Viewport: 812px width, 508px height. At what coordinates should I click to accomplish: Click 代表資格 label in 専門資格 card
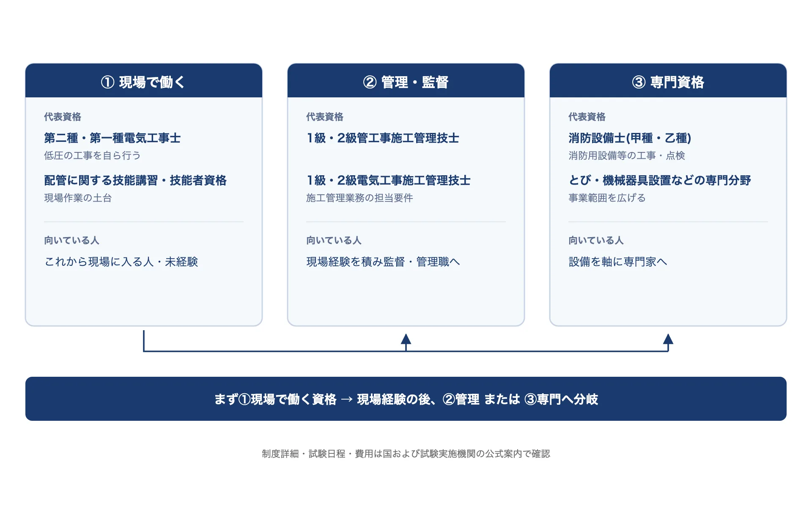[x=587, y=117]
